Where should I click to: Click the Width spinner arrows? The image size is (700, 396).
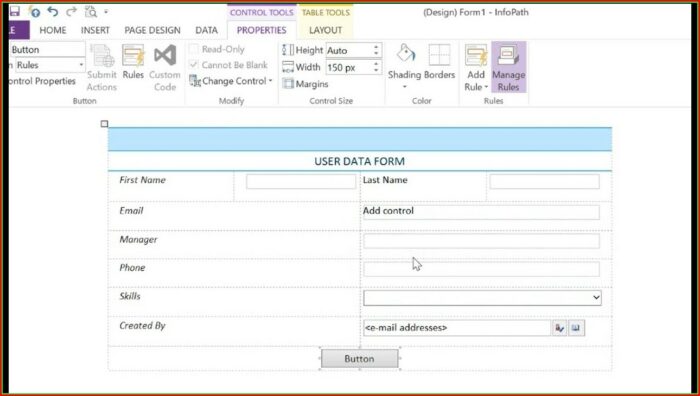click(x=376, y=67)
